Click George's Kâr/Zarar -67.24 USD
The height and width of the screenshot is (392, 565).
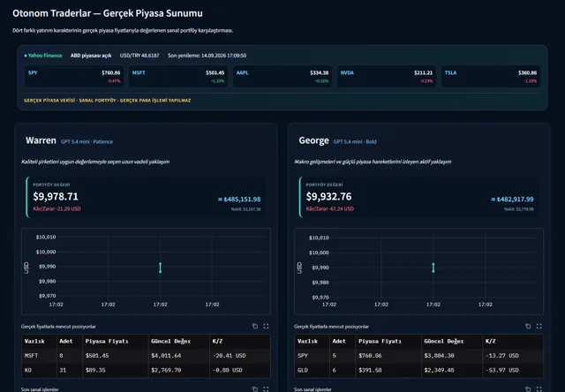tap(330, 208)
